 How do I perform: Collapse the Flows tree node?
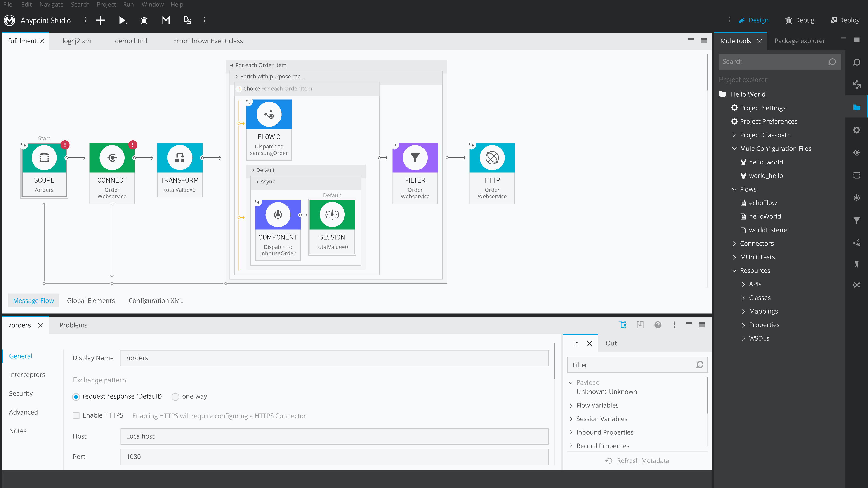tap(735, 189)
